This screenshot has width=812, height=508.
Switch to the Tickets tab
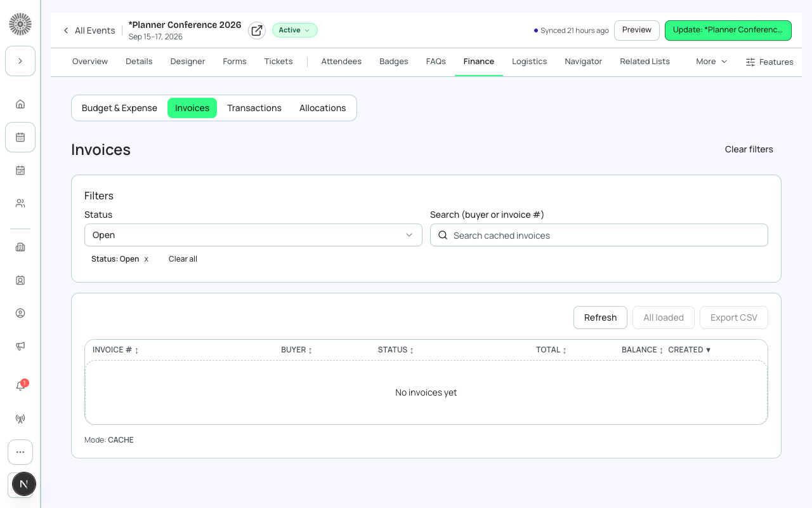pos(278,62)
